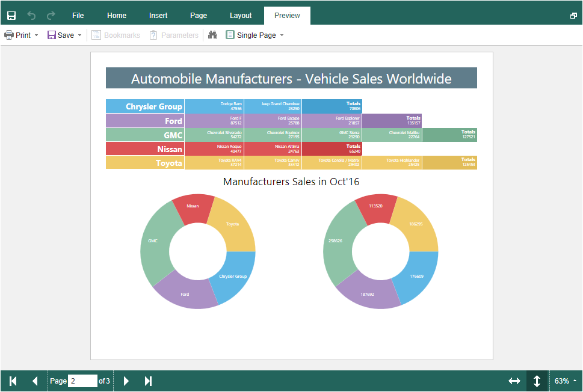Click the Parameters toolbar button
The image size is (583, 392).
click(x=174, y=35)
